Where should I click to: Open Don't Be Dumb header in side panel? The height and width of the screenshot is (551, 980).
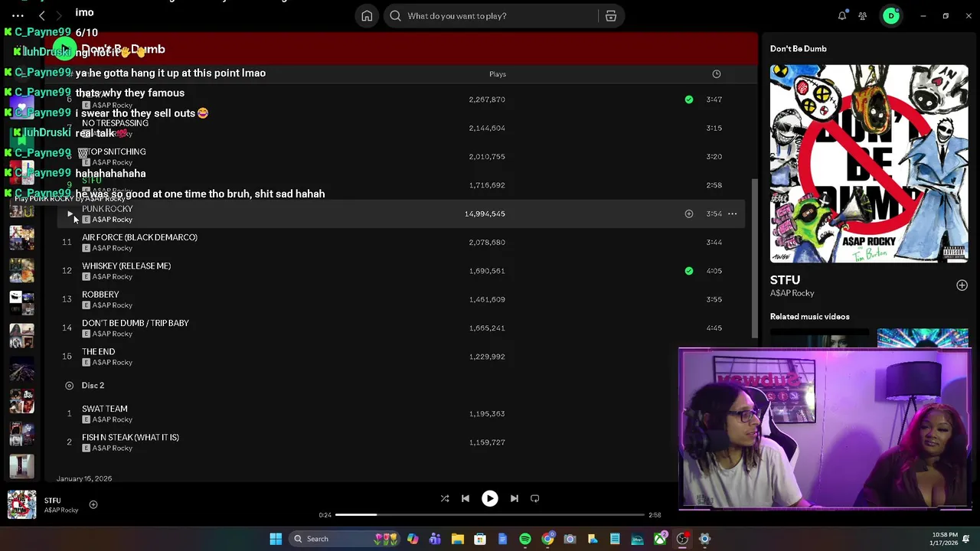[x=798, y=49]
